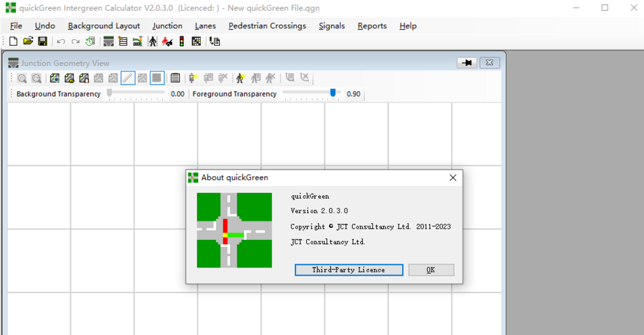This screenshot has height=335, width=644.
Task: Click the 0.00 background transparency value
Action: (x=177, y=94)
